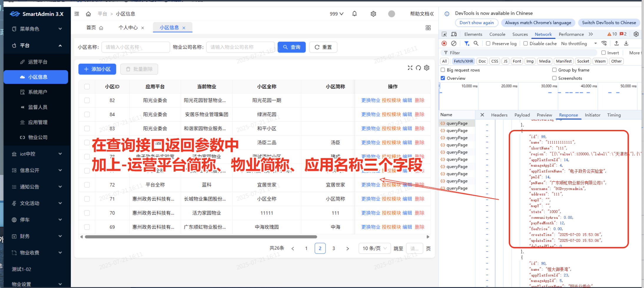Select the inspect element tool in DevTools
This screenshot has height=288, width=644.
[x=444, y=34]
